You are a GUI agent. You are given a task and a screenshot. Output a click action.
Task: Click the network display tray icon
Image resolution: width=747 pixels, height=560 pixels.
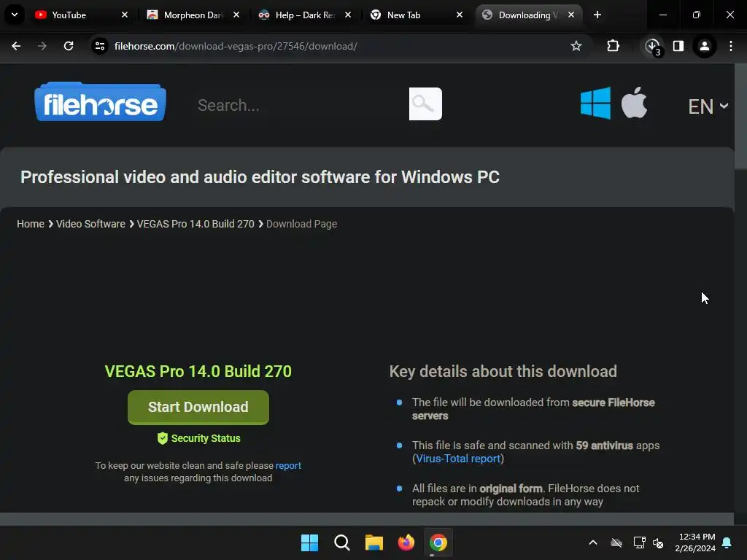click(639, 542)
